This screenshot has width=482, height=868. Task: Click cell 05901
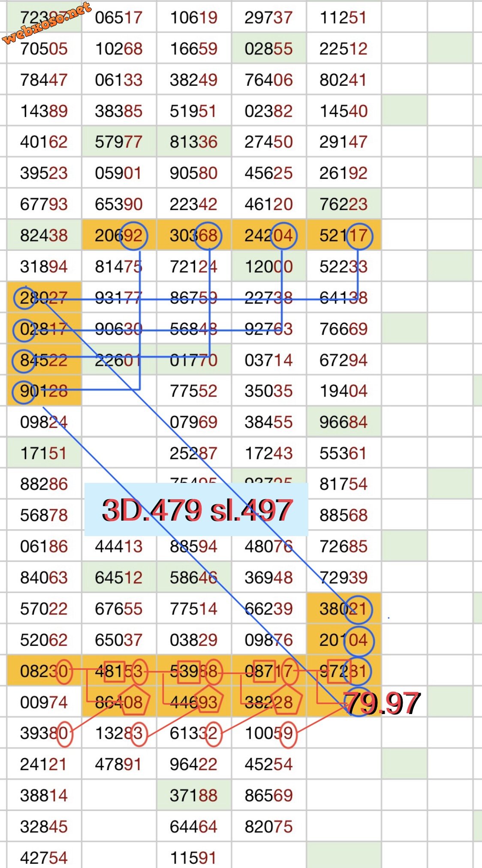[119, 173]
